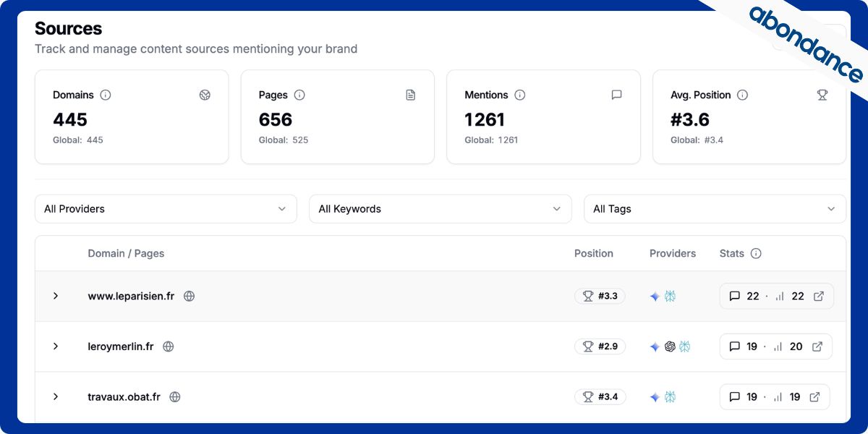Click the speech bubble icon in Mentions card
This screenshot has height=434, width=868.
coord(616,95)
